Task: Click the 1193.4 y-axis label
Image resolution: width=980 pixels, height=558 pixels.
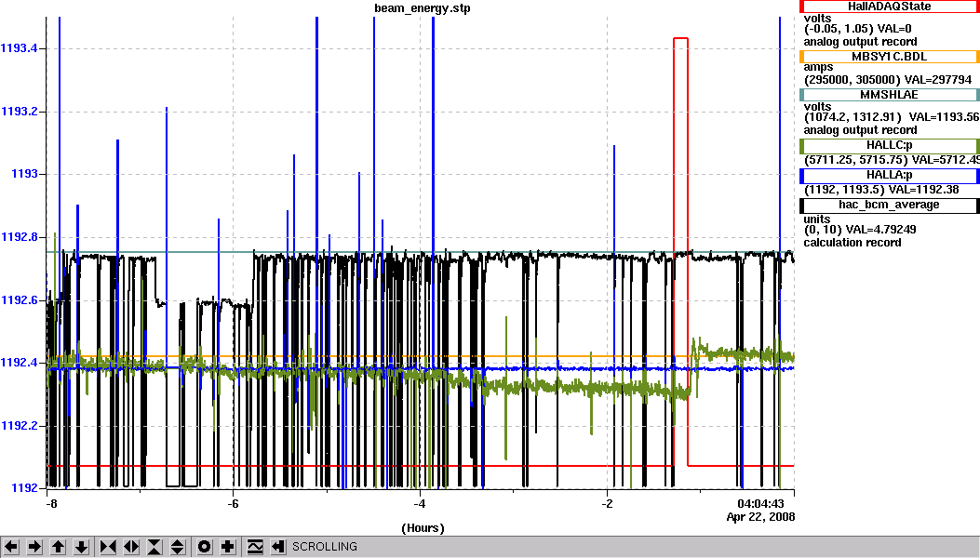Action: [19, 48]
